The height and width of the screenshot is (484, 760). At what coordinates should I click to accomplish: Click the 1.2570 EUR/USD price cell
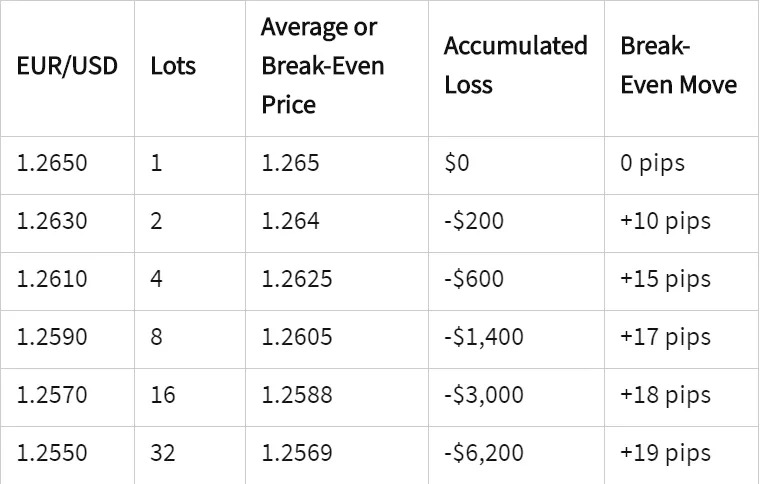pyautogui.click(x=52, y=395)
